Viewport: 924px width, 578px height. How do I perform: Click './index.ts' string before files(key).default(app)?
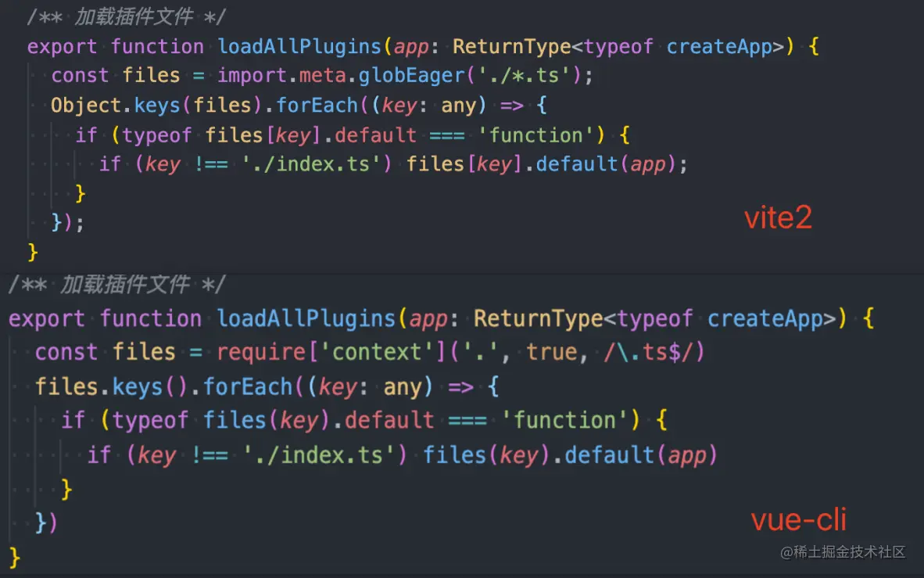click(320, 455)
